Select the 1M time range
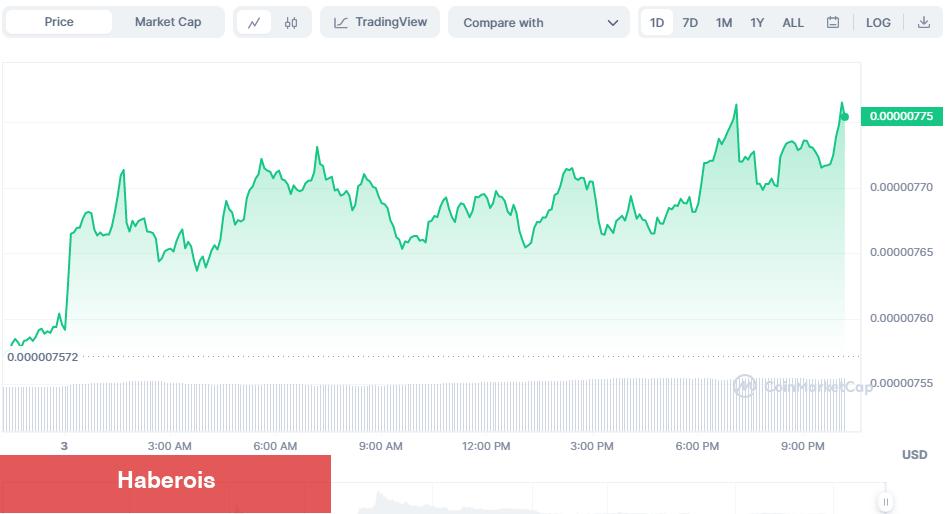The image size is (952, 514). click(724, 22)
